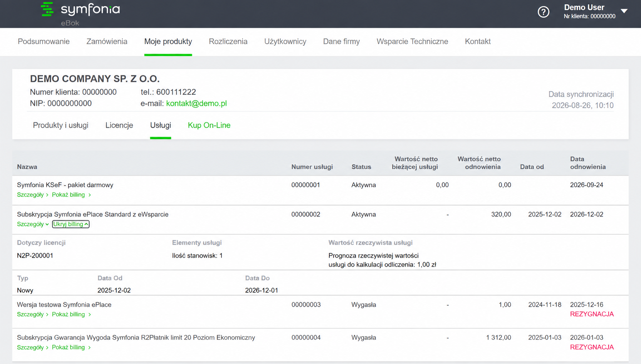
Task: Expand Szczegóły for Wersja testowa Symfonia ePlace
Action: (x=33, y=314)
